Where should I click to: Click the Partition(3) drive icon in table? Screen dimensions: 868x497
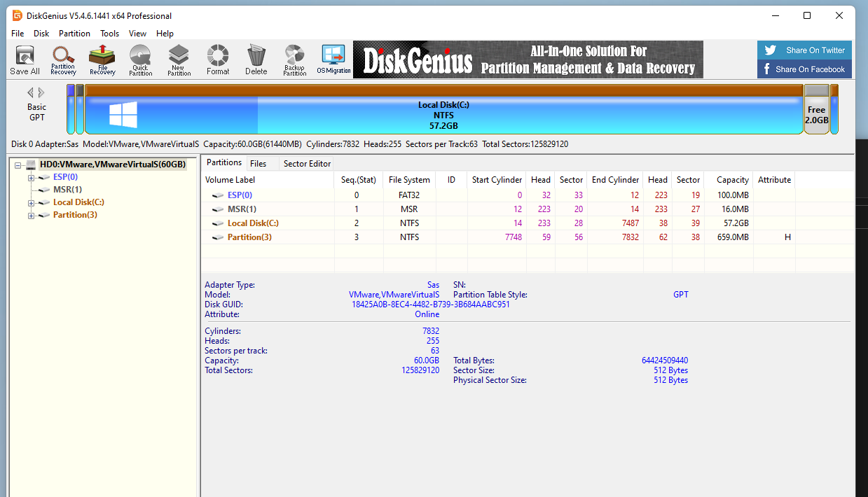pos(219,237)
